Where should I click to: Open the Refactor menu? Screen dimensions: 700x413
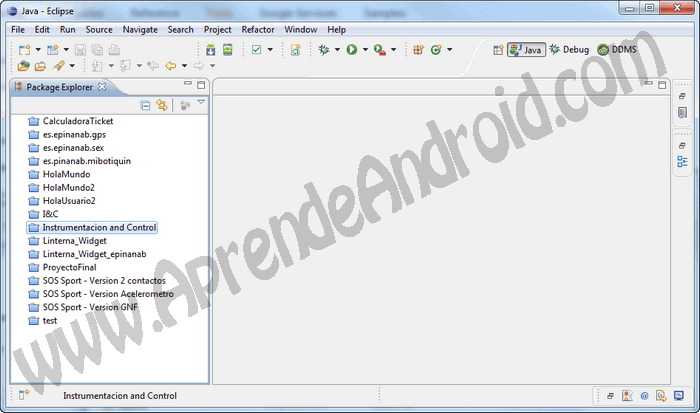click(x=258, y=29)
